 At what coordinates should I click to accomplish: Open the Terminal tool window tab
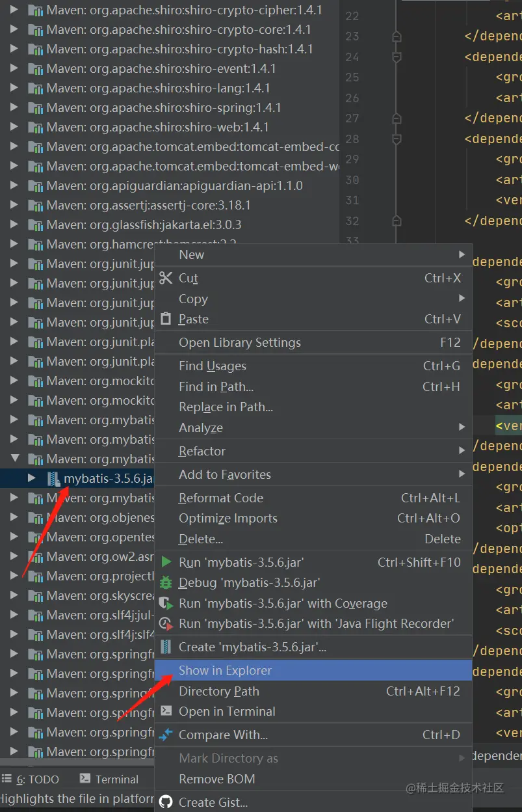(109, 779)
